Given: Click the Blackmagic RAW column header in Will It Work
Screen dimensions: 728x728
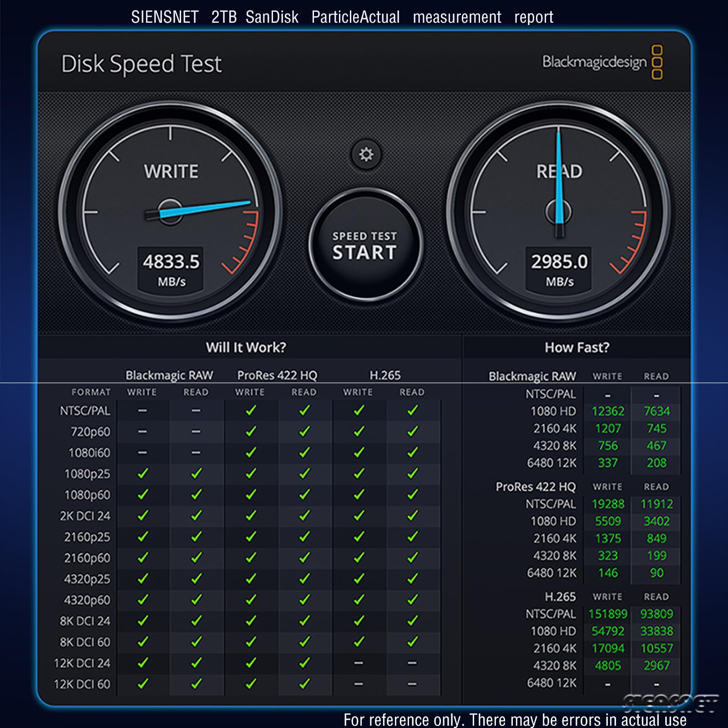Looking at the screenshot, I should (169, 376).
